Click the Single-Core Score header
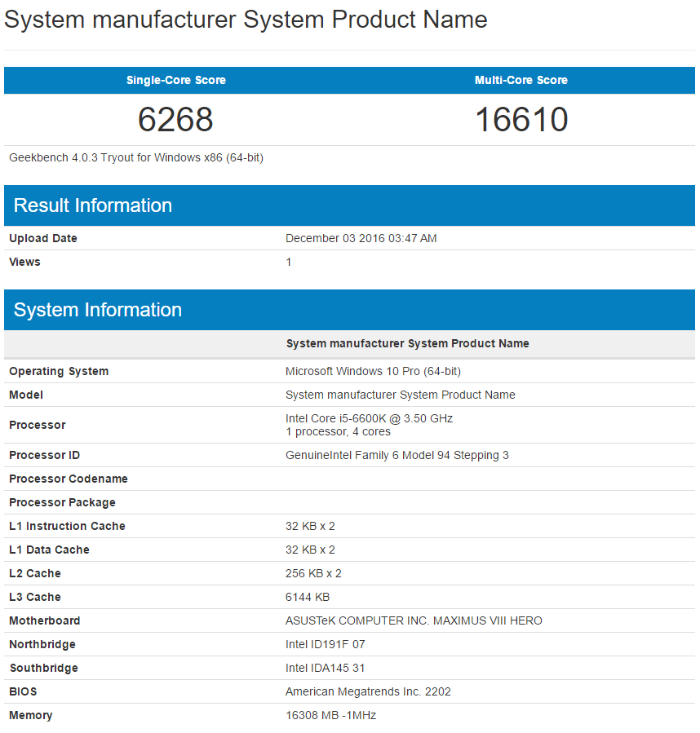 tap(176, 80)
